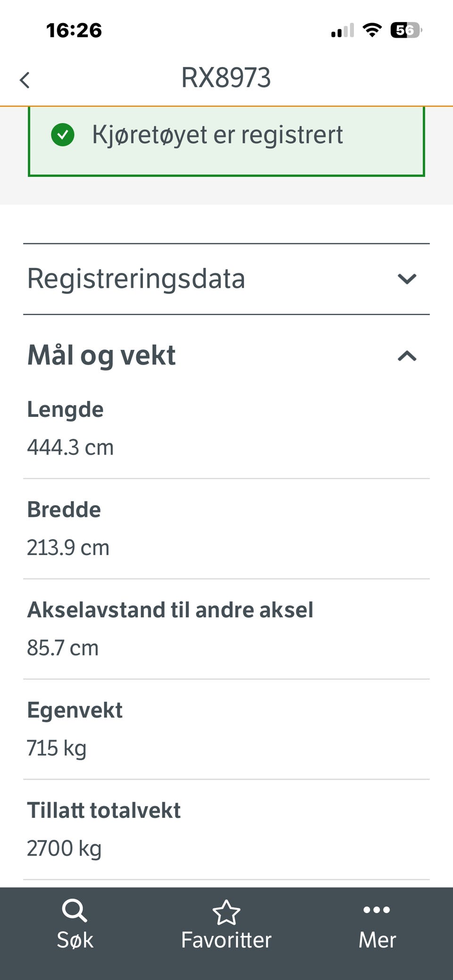This screenshot has width=453, height=980.
Task: Collapse Mål og vekt chevron
Action: [407, 356]
